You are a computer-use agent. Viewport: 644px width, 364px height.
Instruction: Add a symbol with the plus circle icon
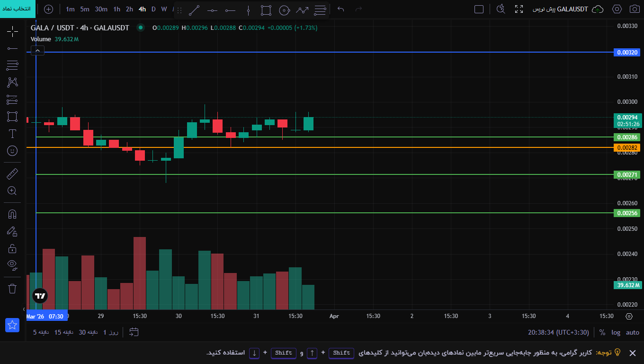point(48,9)
